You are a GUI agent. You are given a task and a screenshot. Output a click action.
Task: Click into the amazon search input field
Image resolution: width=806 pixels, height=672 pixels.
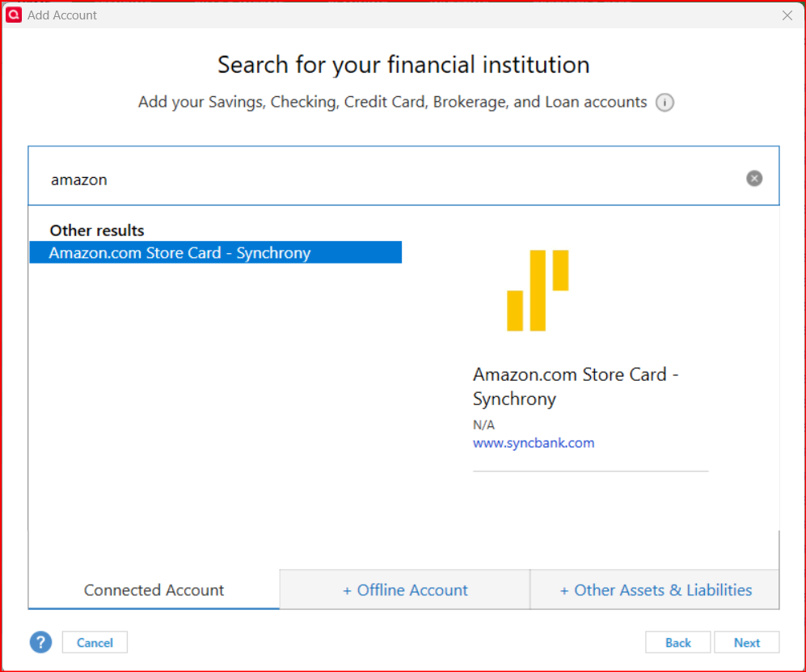pos(403,175)
